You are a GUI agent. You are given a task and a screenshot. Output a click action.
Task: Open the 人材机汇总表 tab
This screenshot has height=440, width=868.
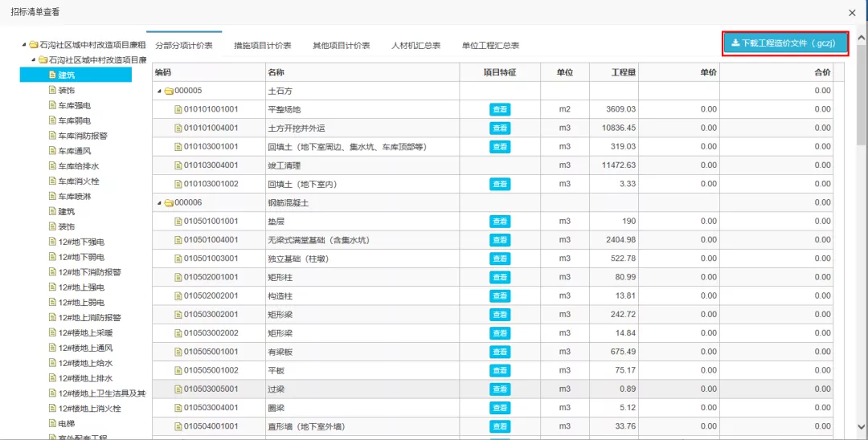pos(416,46)
